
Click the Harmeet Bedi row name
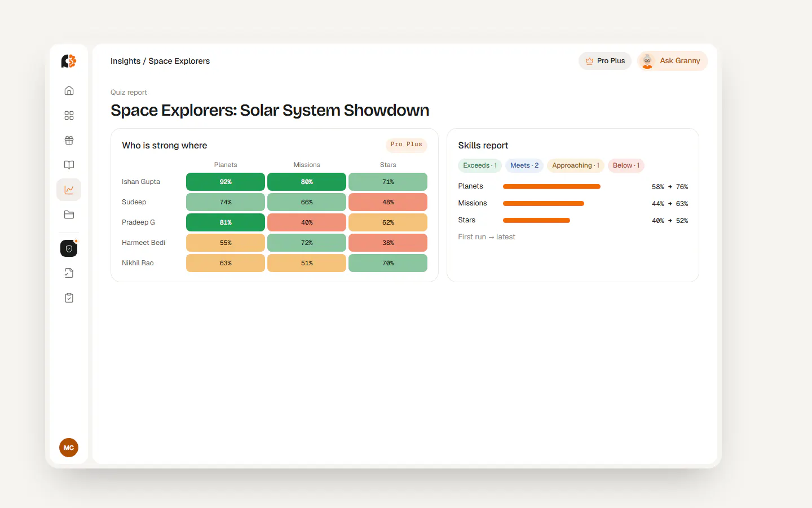point(143,243)
